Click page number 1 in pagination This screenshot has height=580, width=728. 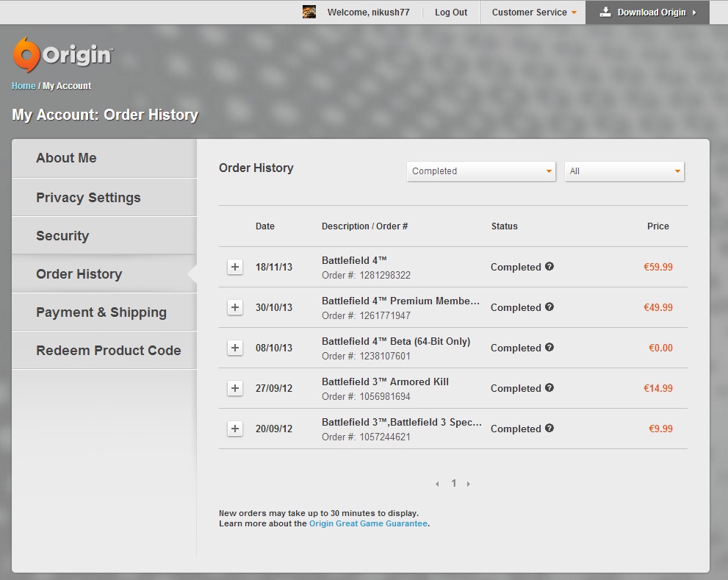point(453,484)
